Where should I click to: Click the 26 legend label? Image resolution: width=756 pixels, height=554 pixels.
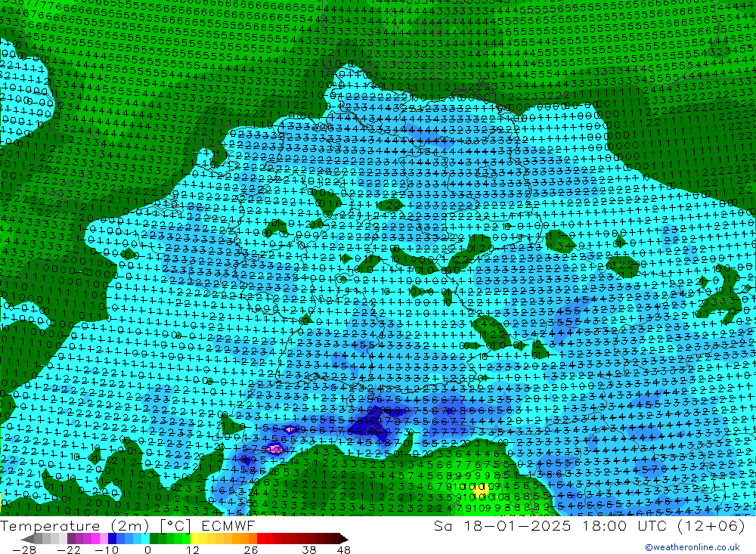250,550
